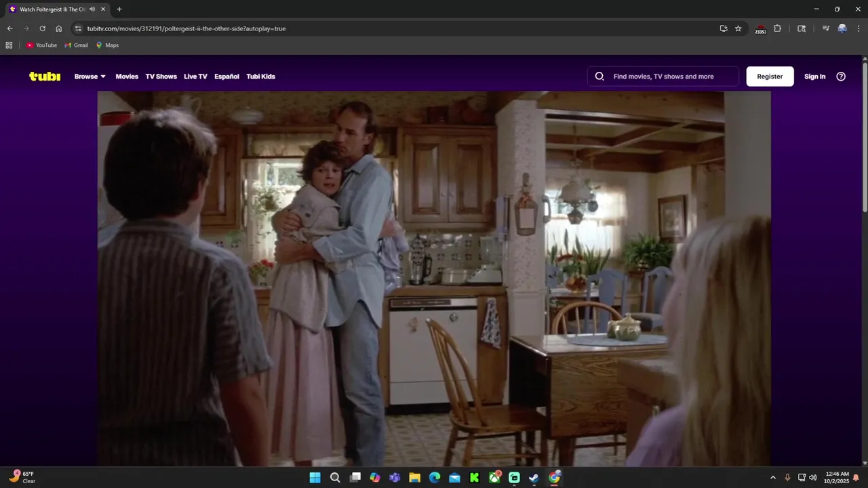Click the Chrome icon on the taskbar
Viewport: 868px width, 488px height.
[x=554, y=478]
